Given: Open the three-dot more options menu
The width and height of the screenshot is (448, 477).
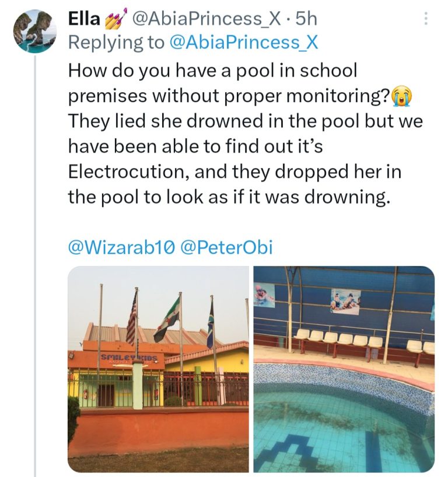Looking at the screenshot, I should (x=426, y=20).
